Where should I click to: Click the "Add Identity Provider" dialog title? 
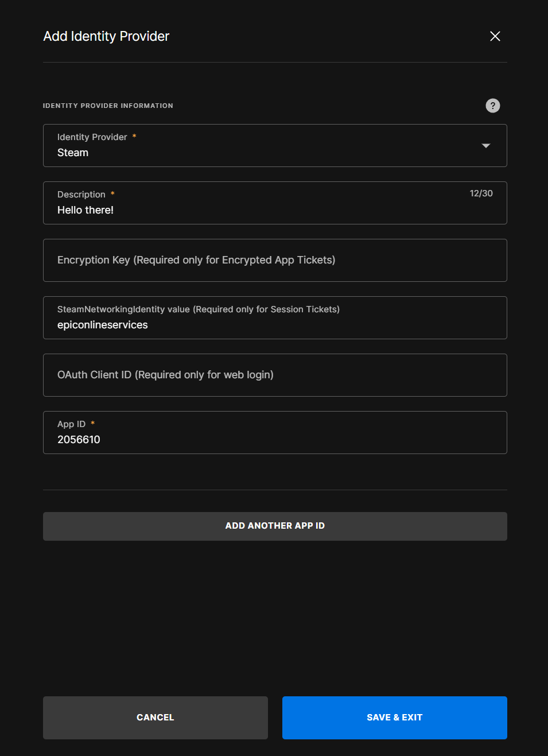[106, 36]
